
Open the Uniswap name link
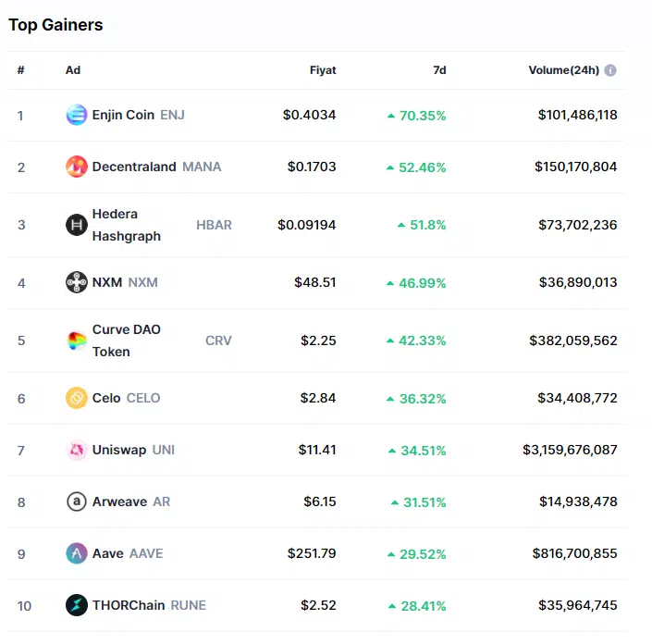[119, 451]
